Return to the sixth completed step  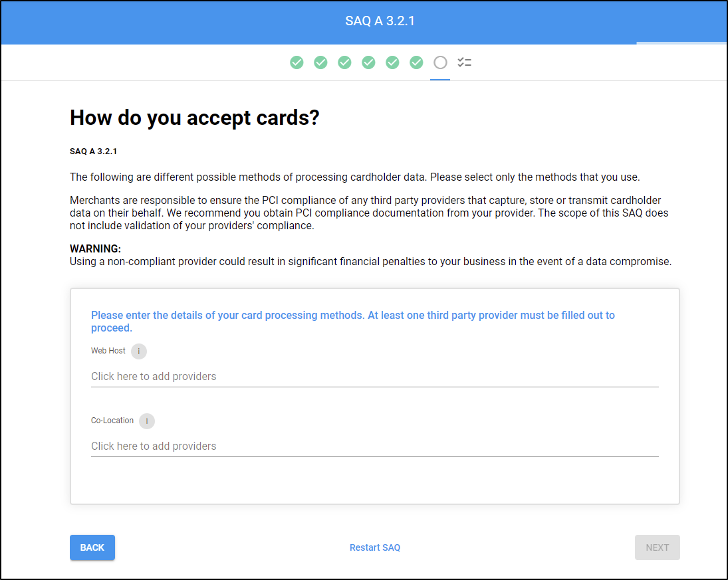(416, 62)
